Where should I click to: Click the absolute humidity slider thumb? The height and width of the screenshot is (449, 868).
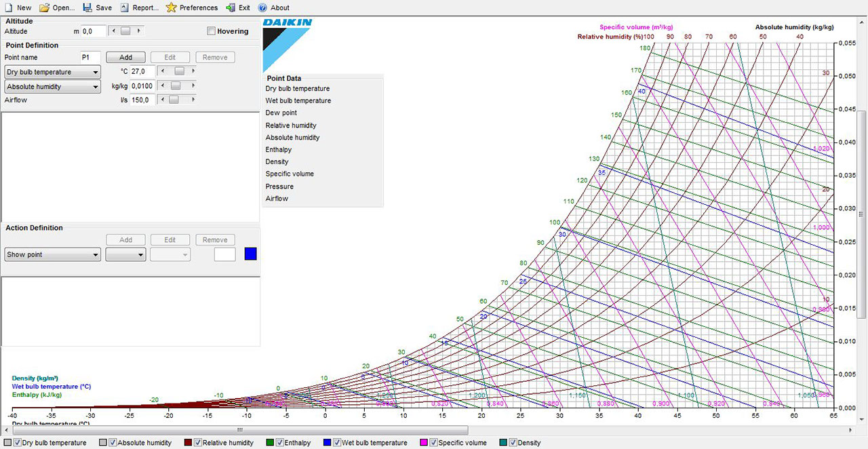point(175,85)
